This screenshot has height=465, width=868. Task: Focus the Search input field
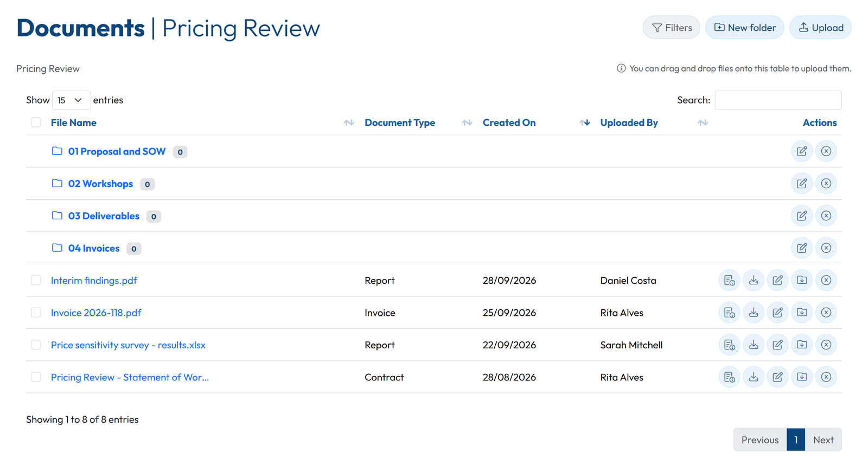[778, 100]
